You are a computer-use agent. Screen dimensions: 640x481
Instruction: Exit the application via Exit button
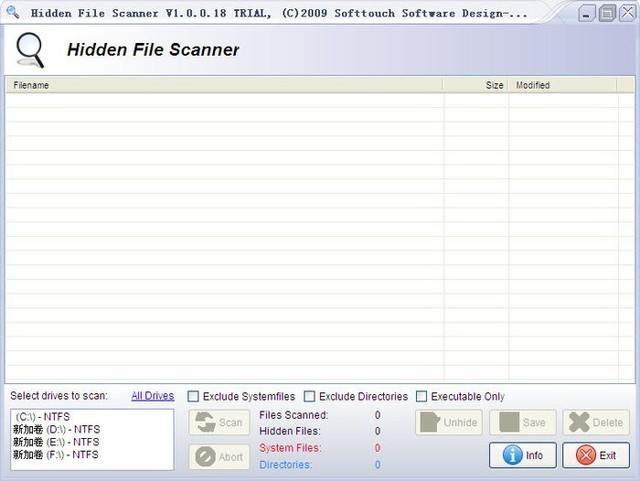coord(596,455)
